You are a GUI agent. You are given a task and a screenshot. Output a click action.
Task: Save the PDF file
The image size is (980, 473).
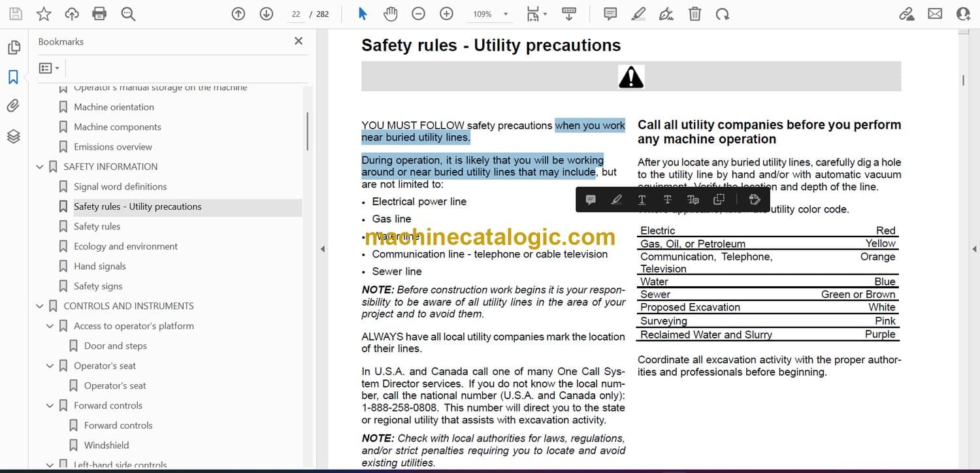tap(15, 14)
